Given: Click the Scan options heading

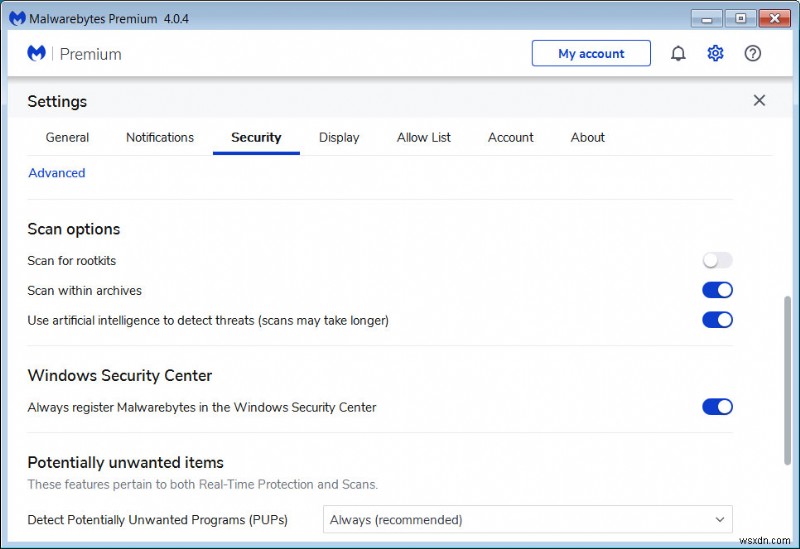Looking at the screenshot, I should click(73, 229).
